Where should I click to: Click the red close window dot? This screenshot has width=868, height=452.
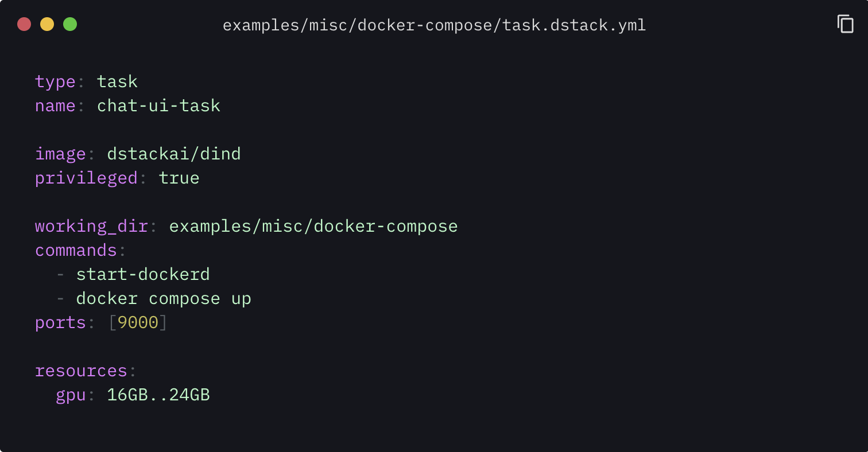[x=24, y=24]
